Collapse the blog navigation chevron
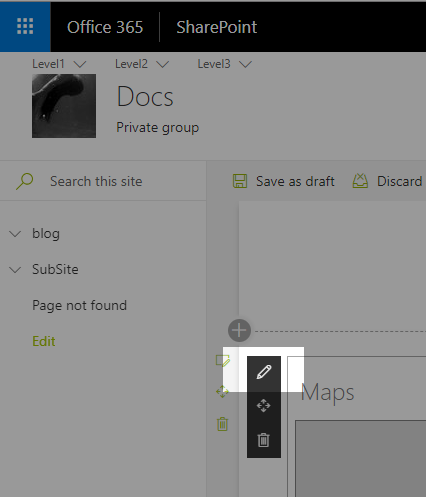426x497 pixels. (15, 234)
